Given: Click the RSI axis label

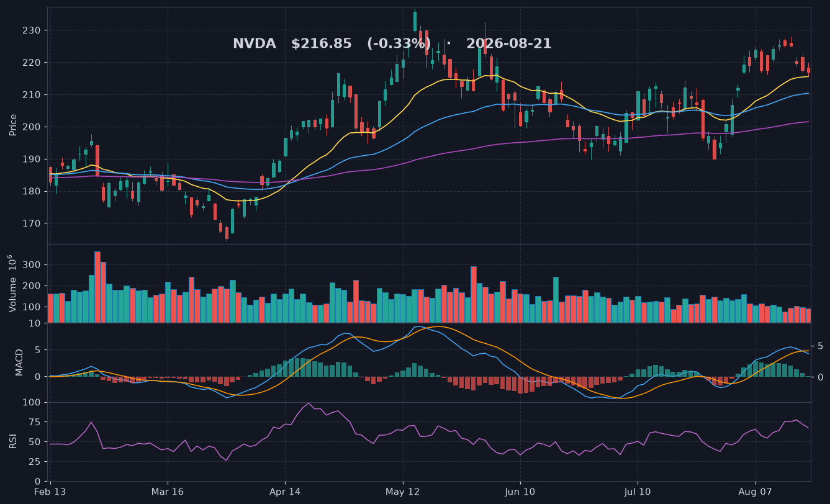Looking at the screenshot, I should pos(13,441).
